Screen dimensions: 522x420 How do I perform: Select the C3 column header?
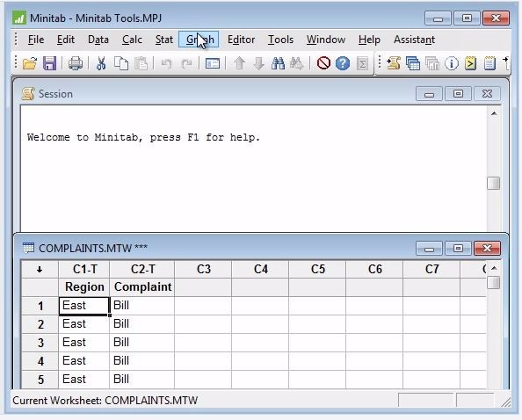203,269
